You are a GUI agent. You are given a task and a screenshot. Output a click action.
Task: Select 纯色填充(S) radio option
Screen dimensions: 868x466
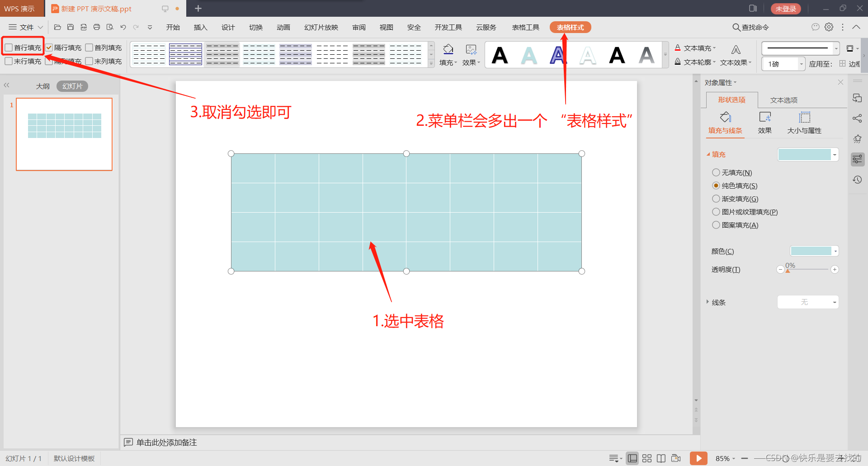pyautogui.click(x=716, y=185)
